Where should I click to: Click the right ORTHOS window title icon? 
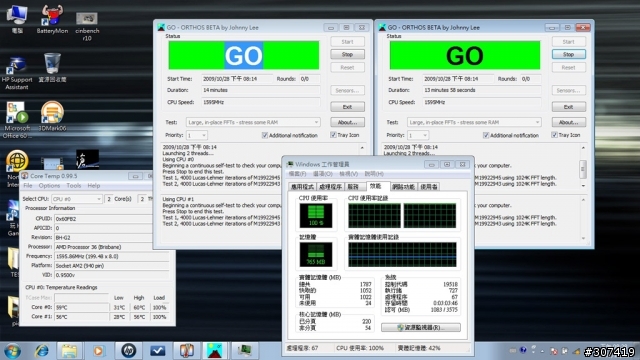(x=382, y=27)
